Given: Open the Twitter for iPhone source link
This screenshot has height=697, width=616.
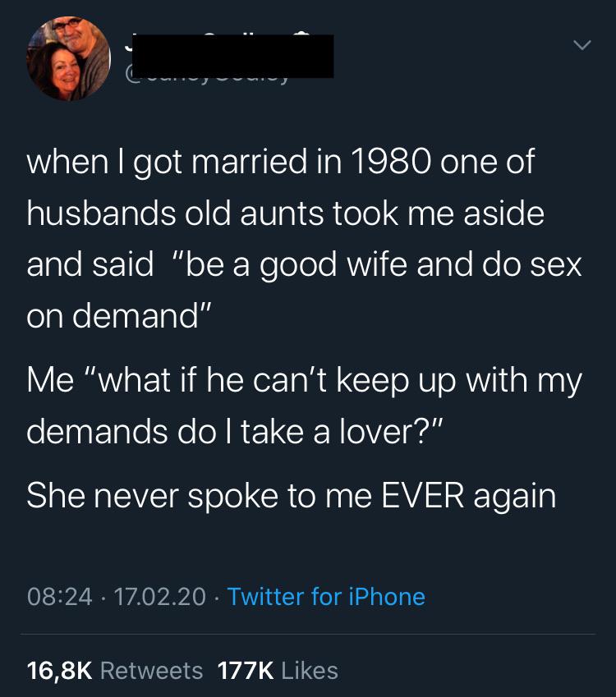Looking at the screenshot, I should [326, 597].
